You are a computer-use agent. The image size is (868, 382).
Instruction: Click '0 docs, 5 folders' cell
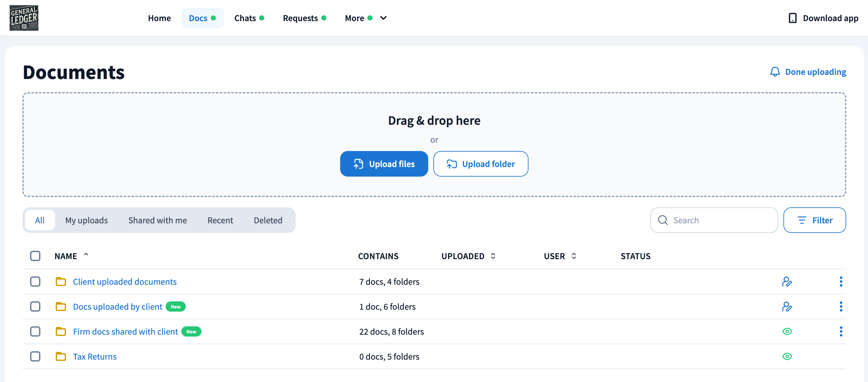click(x=389, y=356)
